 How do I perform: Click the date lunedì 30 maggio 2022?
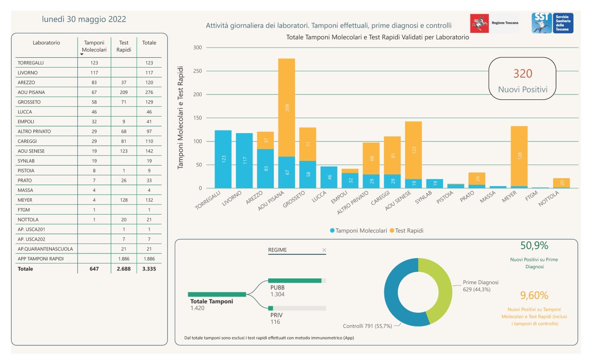(x=84, y=19)
